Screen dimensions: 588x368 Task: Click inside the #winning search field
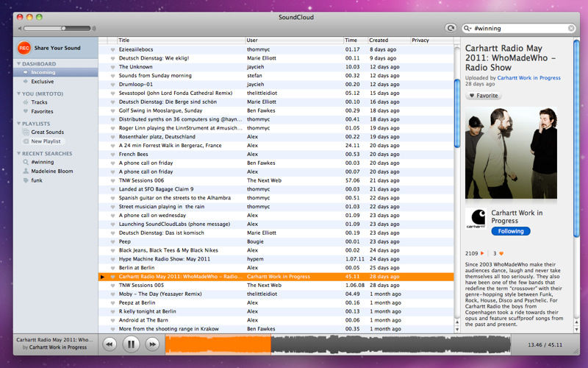520,29
